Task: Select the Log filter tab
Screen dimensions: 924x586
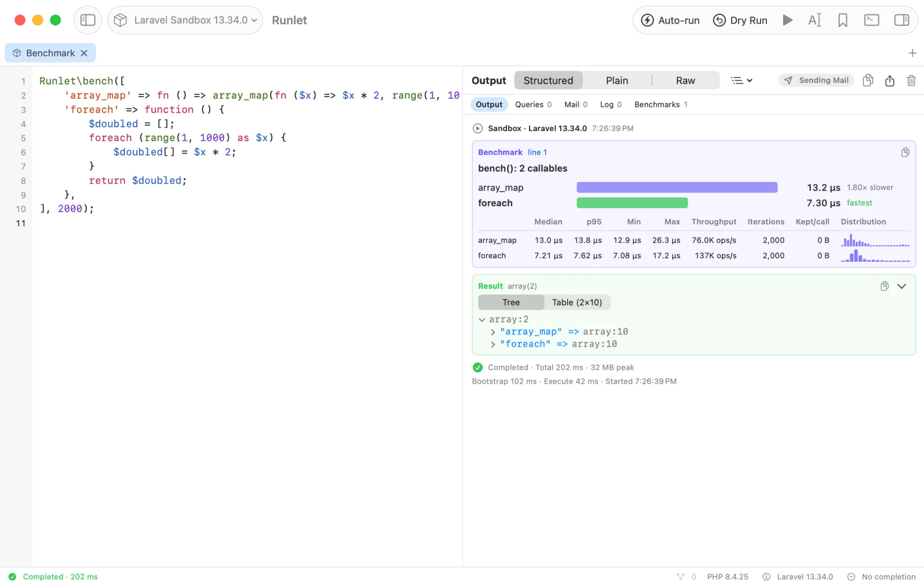Action: pyautogui.click(x=611, y=105)
